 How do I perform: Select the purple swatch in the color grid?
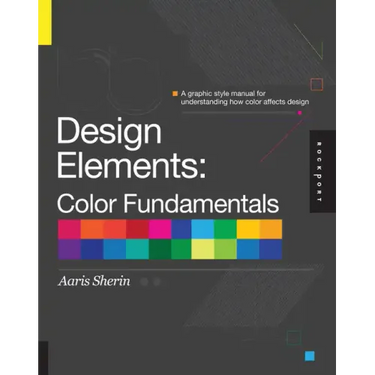69,249
